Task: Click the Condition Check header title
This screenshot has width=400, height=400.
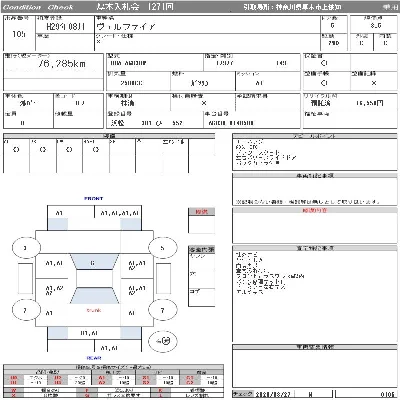Action: [38, 7]
